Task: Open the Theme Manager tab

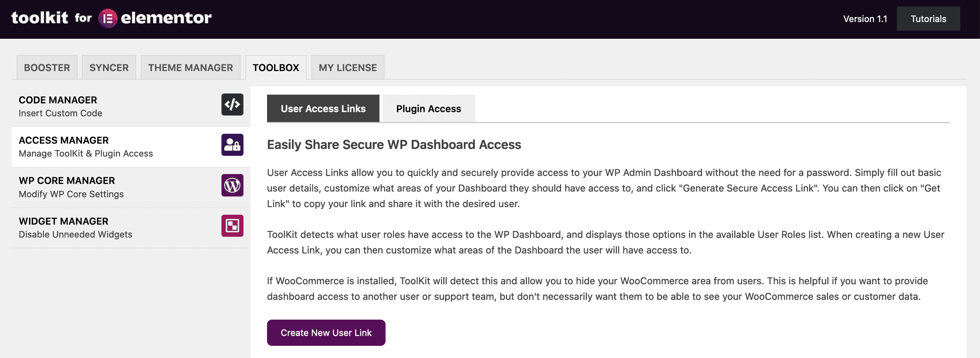Action: point(190,67)
